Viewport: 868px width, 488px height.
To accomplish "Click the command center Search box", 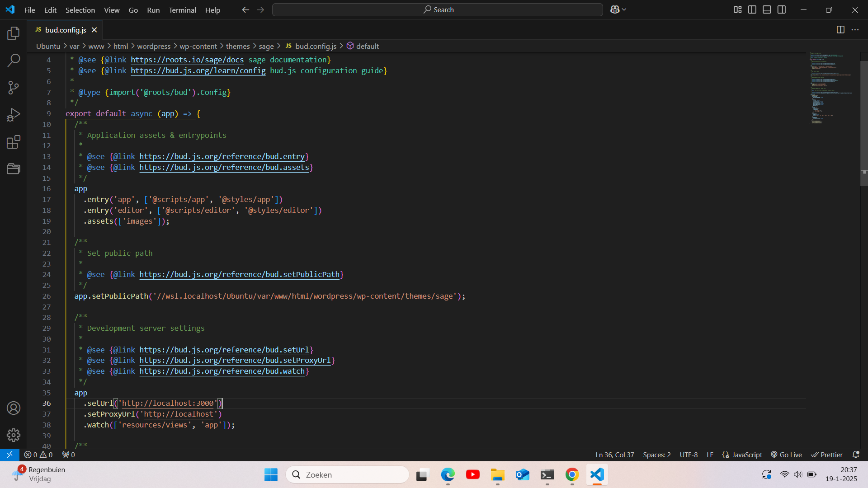I will (438, 9).
